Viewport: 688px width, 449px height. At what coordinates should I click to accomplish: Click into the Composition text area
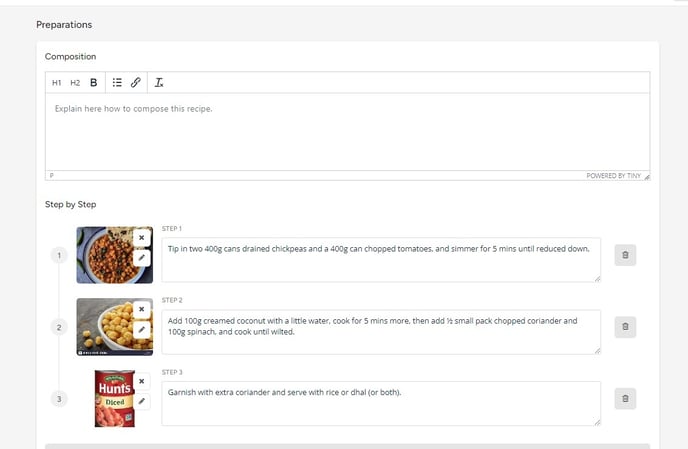pos(348,132)
